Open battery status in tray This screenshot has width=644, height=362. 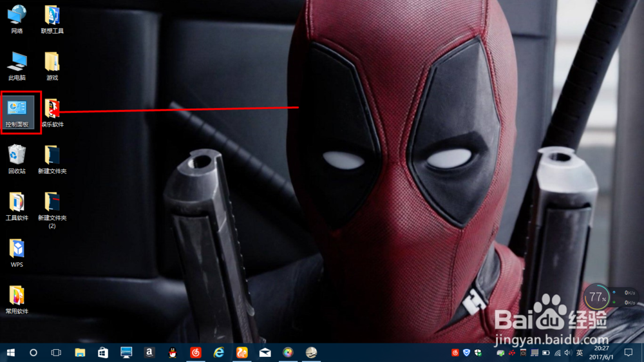[x=546, y=352]
